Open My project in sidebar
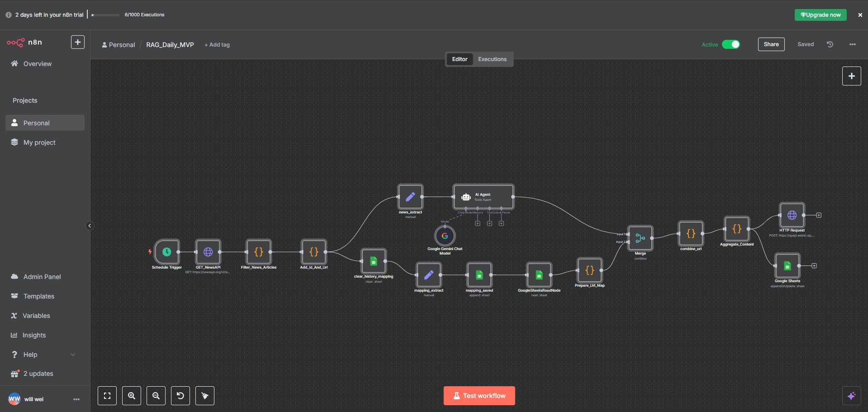The height and width of the screenshot is (412, 868). pos(45,142)
